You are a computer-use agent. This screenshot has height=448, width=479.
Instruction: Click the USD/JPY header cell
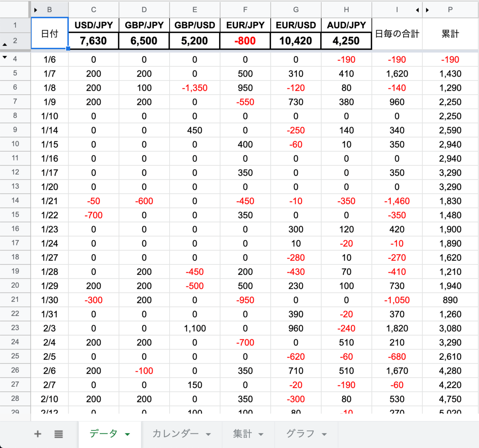(93, 25)
